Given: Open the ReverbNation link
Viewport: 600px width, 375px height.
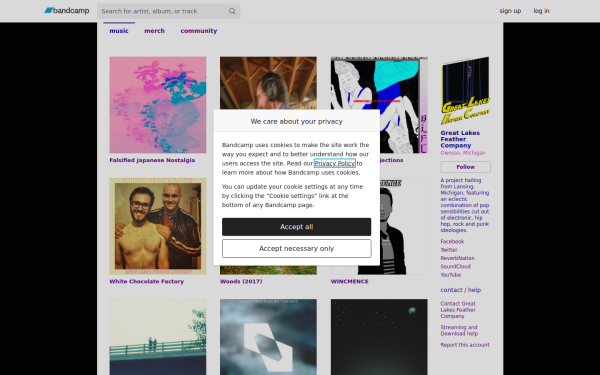Looking at the screenshot, I should tap(457, 258).
